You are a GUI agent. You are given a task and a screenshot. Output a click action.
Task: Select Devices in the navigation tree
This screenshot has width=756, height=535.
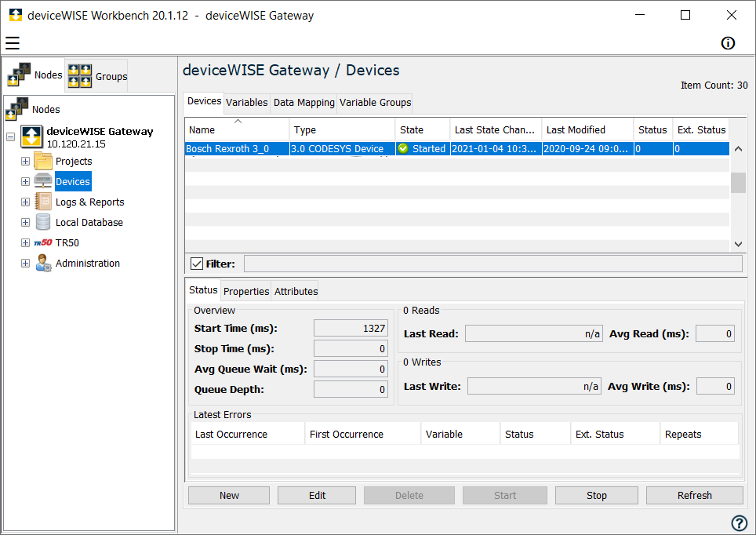pyautogui.click(x=73, y=181)
